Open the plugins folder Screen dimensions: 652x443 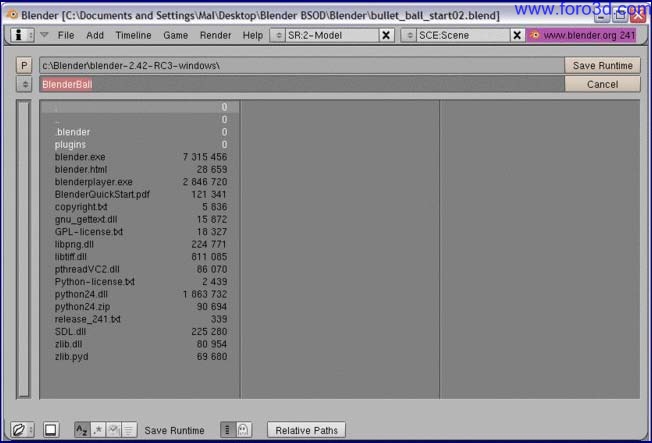pos(140,145)
